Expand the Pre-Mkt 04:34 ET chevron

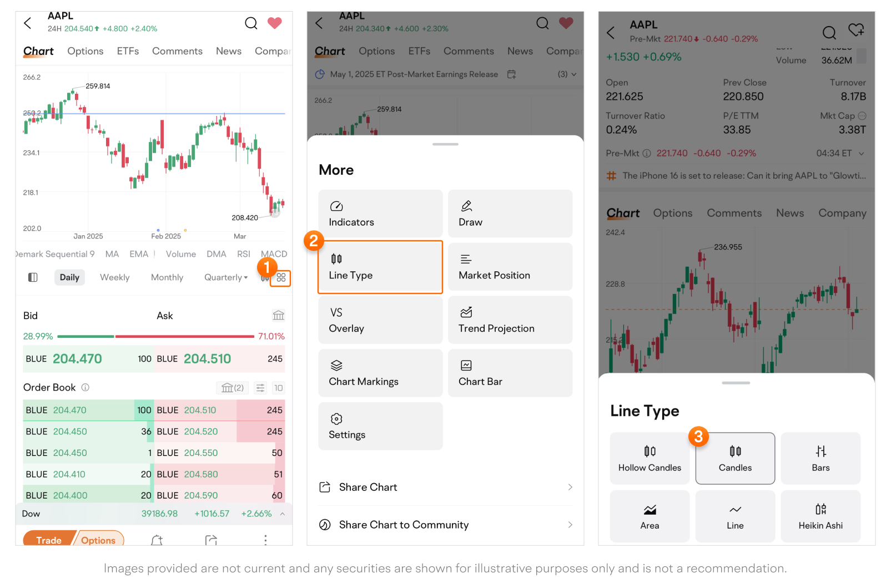tap(861, 154)
